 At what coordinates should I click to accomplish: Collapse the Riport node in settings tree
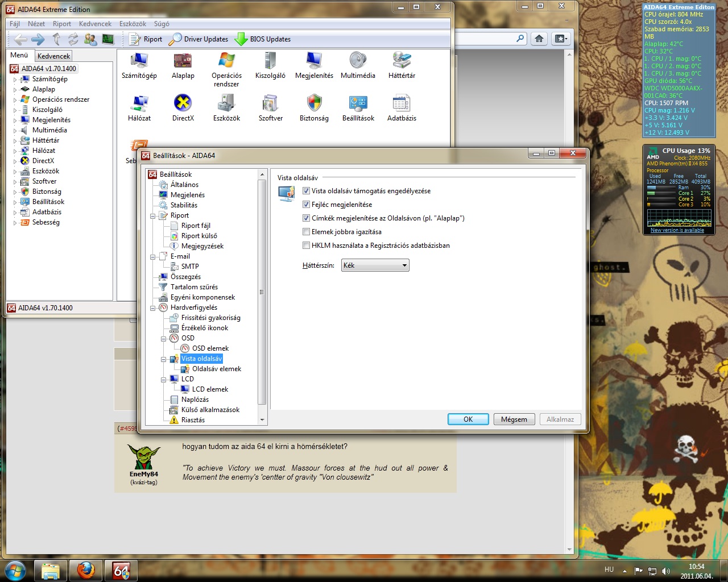[x=153, y=216]
